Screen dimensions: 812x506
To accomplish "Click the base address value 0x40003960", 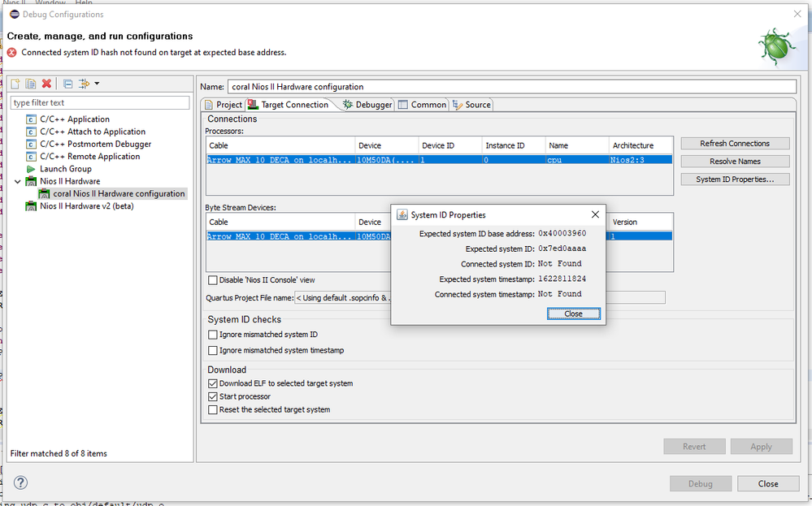I will coord(562,233).
